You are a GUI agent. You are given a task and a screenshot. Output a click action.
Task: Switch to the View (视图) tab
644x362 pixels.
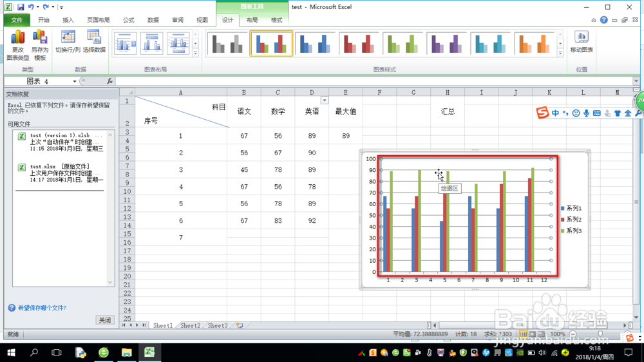(202, 20)
